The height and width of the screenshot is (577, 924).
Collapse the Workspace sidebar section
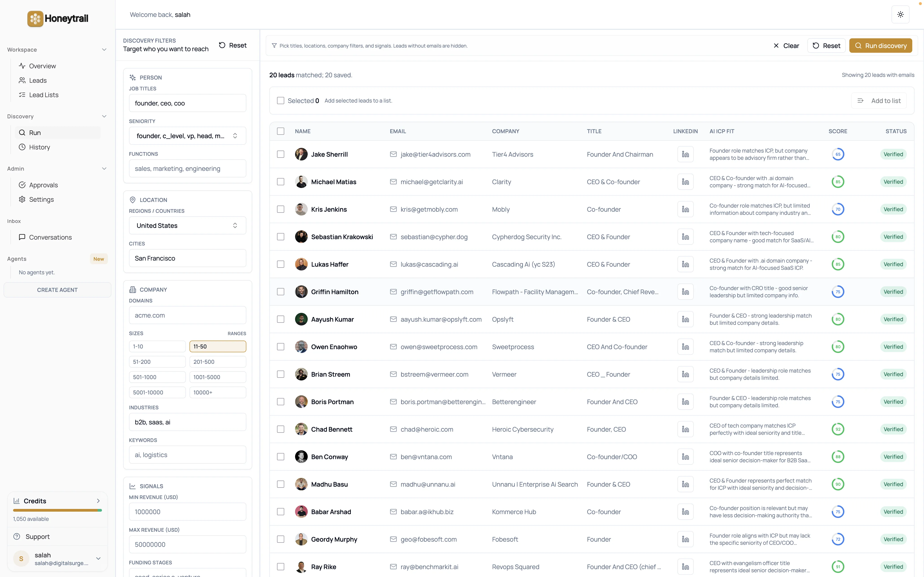click(104, 50)
